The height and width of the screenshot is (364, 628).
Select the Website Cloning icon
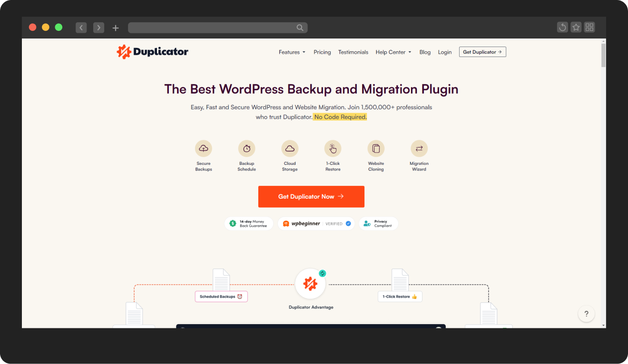coord(376,148)
